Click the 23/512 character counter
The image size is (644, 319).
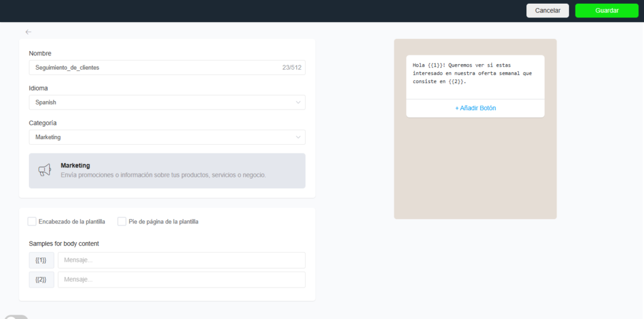coord(291,67)
